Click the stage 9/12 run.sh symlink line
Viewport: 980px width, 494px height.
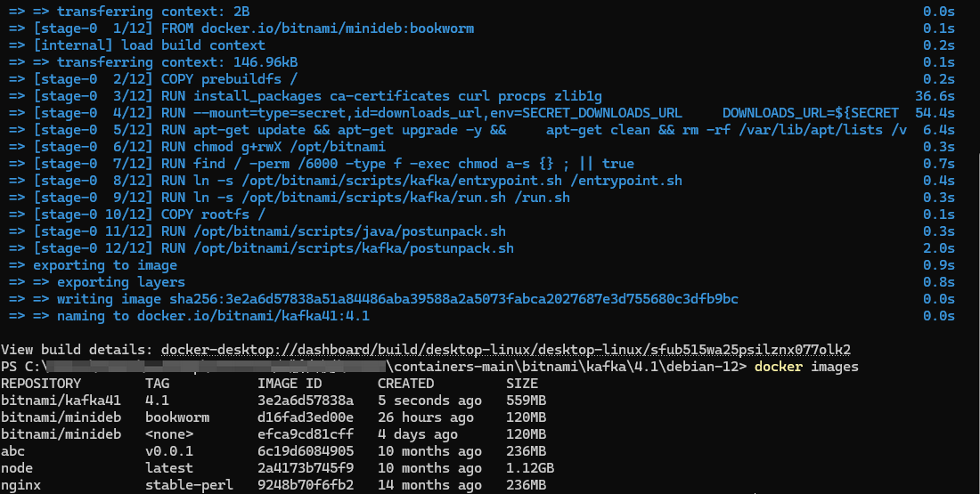coord(290,198)
